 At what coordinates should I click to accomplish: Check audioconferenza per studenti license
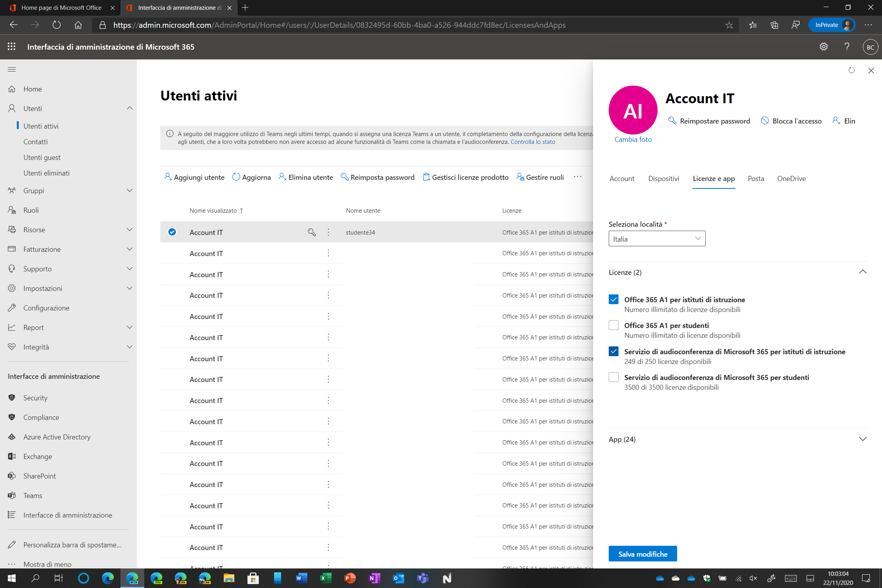(613, 377)
